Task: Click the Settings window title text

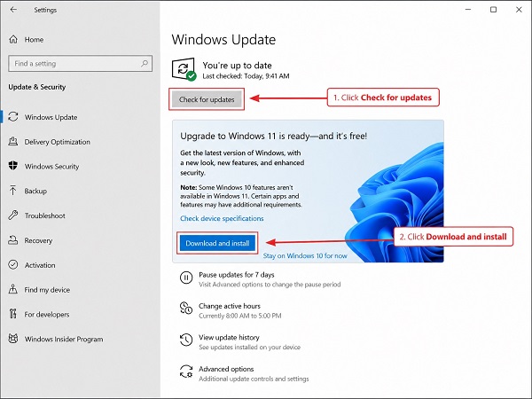Action: (x=45, y=10)
